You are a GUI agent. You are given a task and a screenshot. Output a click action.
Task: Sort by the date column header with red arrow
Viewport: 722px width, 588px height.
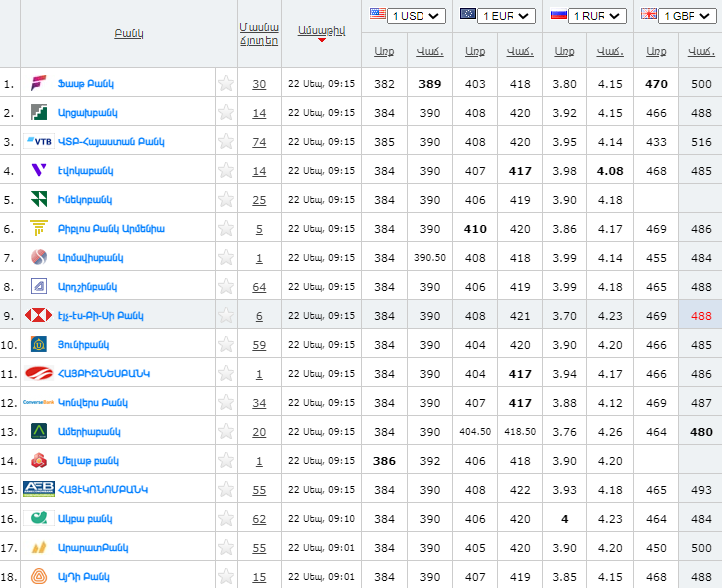[x=321, y=31]
